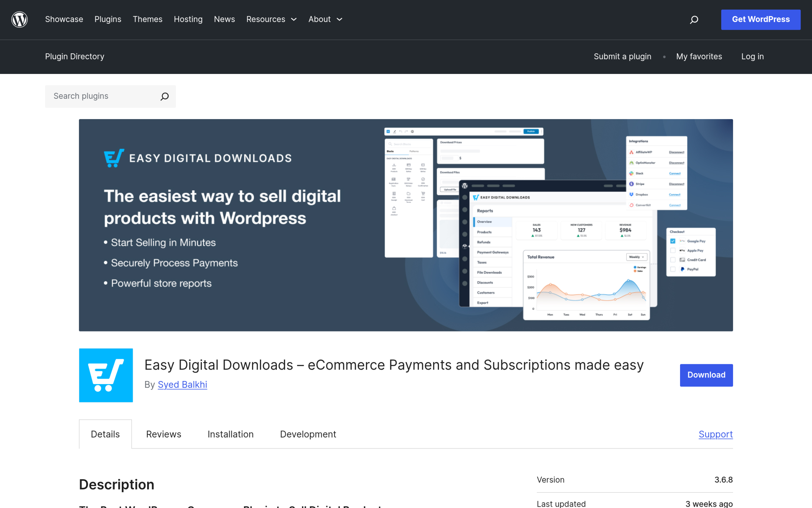Viewport: 812px width, 508px height.
Task: Click the 'Last updated' label
Action: coord(561,503)
